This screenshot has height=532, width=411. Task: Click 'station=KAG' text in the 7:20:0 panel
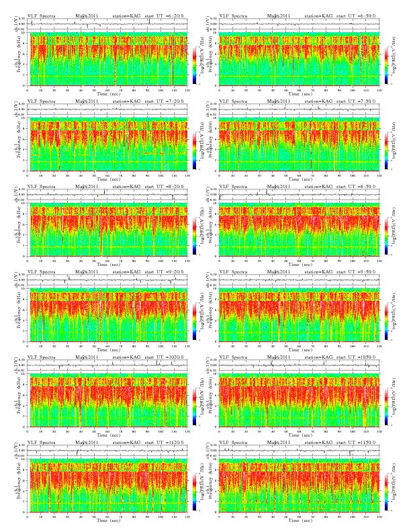126,101
